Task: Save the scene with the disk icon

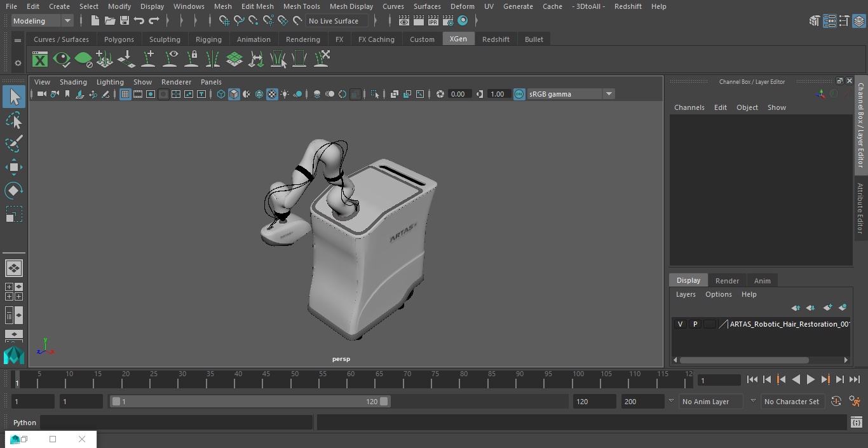Action: tap(125, 21)
